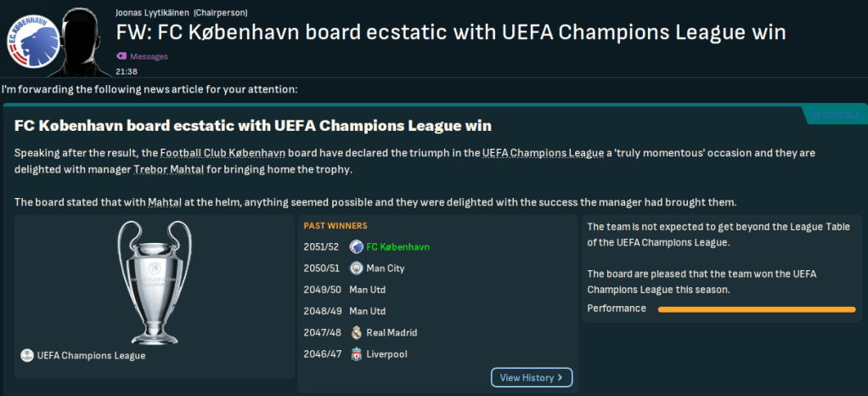Click the orange Performance progress bar
The height and width of the screenshot is (396, 868).
tap(756, 309)
